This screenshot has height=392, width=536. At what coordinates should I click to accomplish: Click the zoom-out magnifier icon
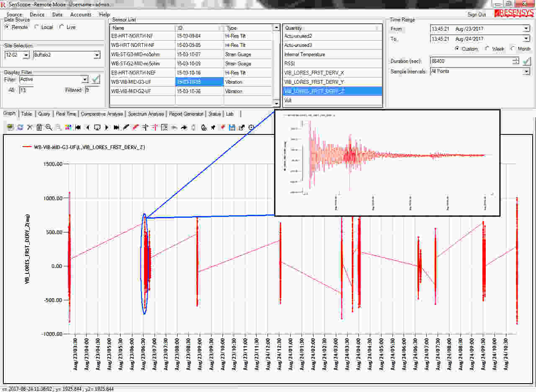click(59, 127)
